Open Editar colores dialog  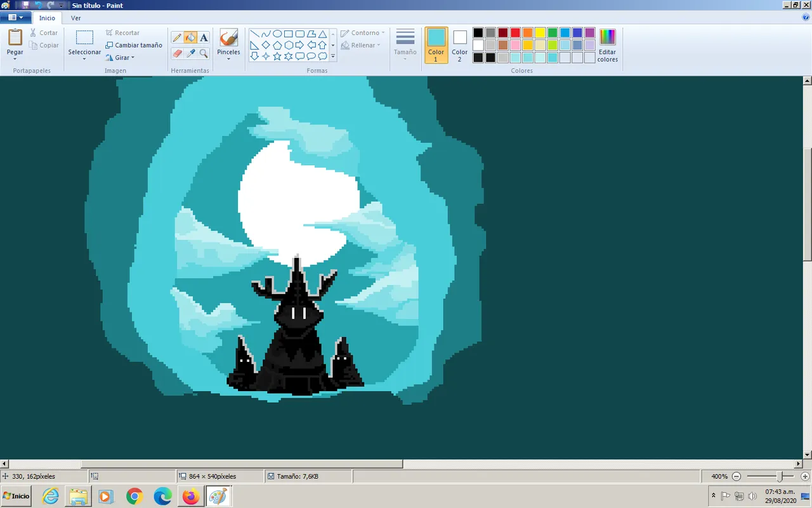(607, 45)
